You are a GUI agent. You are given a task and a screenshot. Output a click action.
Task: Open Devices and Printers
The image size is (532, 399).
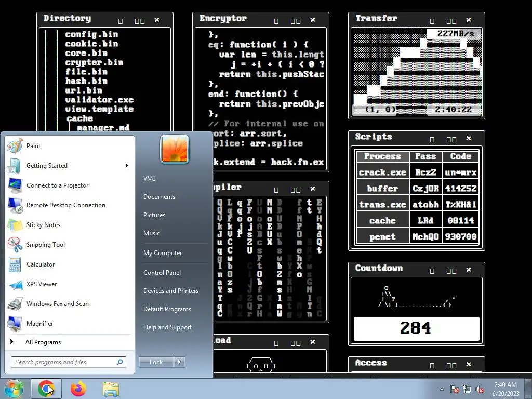click(x=170, y=291)
